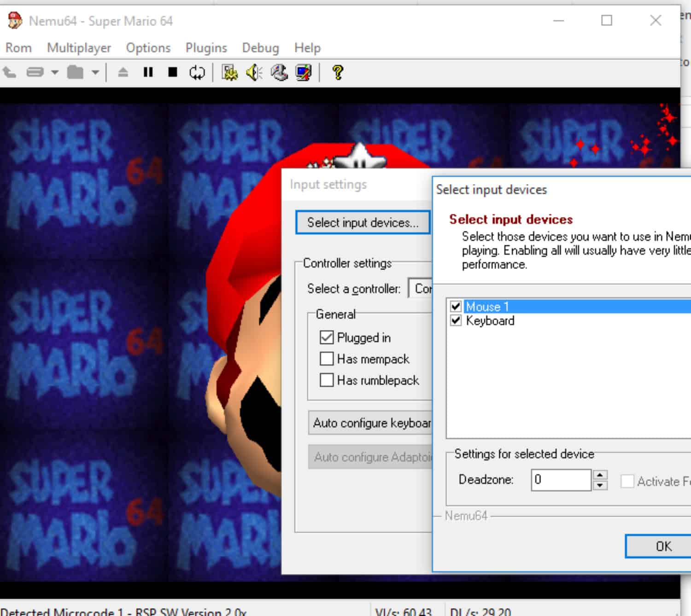Click the greyed-out cartridge toolbar icon
The image size is (691, 616).
coord(35,72)
